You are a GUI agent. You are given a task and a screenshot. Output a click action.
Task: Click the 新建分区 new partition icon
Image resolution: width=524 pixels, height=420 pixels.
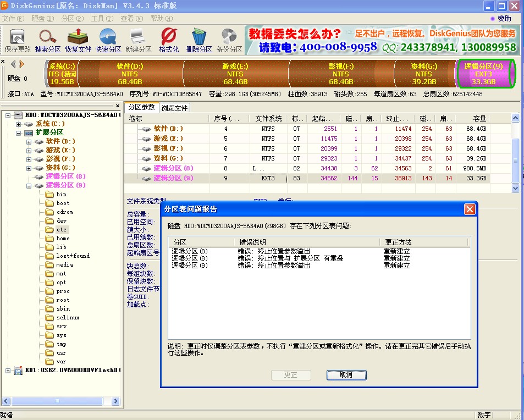[139, 41]
